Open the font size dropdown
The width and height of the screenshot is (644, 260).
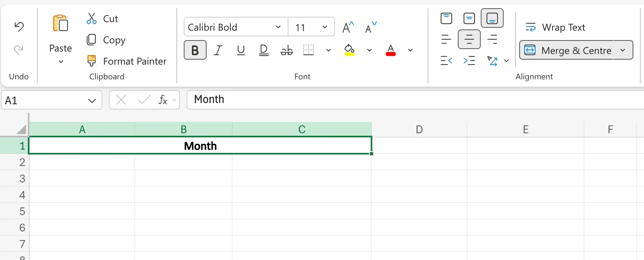[325, 27]
